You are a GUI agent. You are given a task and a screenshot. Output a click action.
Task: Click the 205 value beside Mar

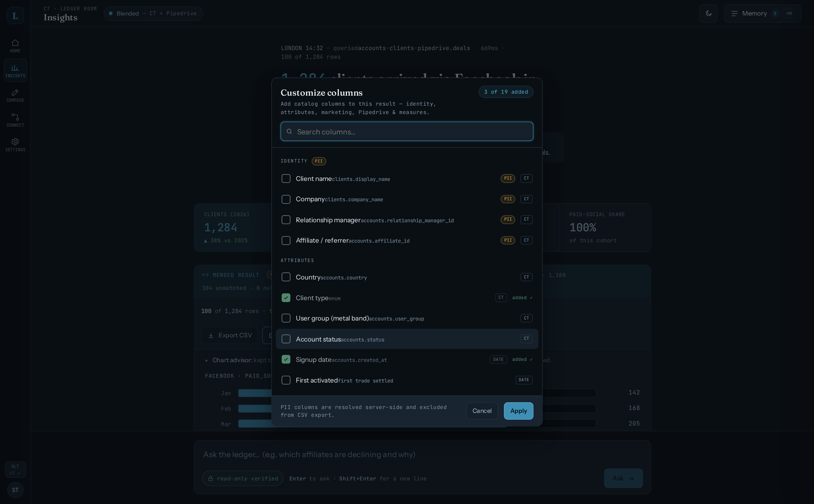click(634, 423)
